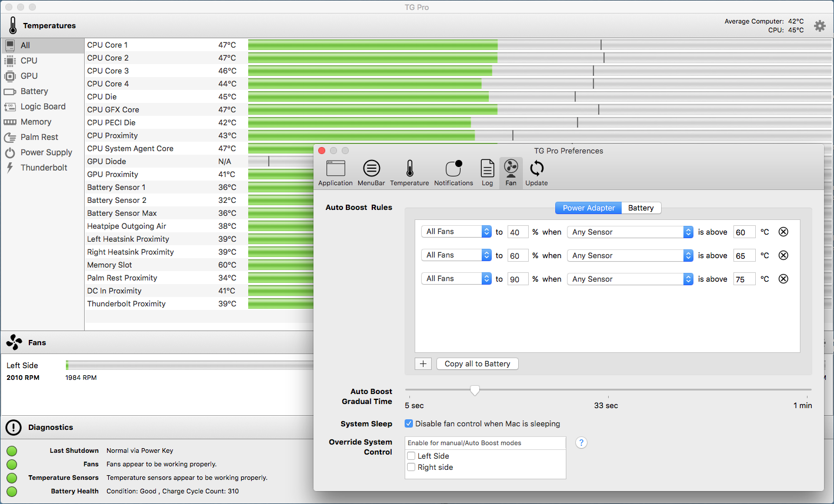The height and width of the screenshot is (504, 834).
Task: Open Any Sensor dropdown in 65 °C rule
Action: 630,255
